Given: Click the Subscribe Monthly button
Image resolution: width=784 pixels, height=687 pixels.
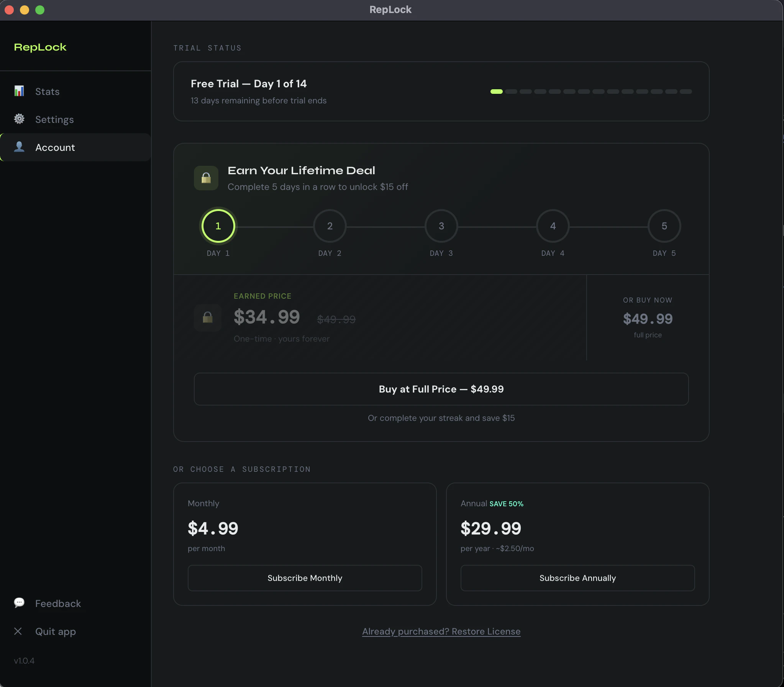Looking at the screenshot, I should click(305, 578).
